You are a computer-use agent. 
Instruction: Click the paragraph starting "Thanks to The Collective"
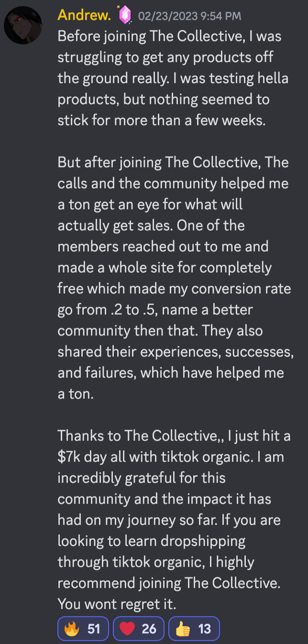coord(172,520)
